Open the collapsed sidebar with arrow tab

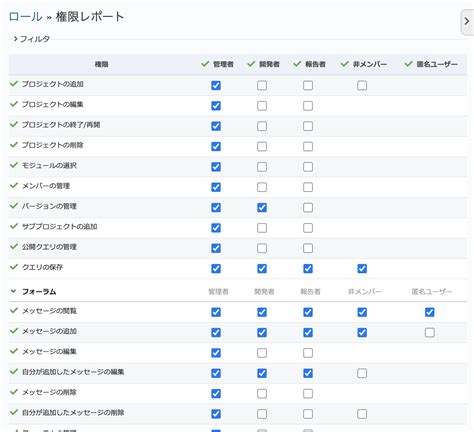coord(467,22)
